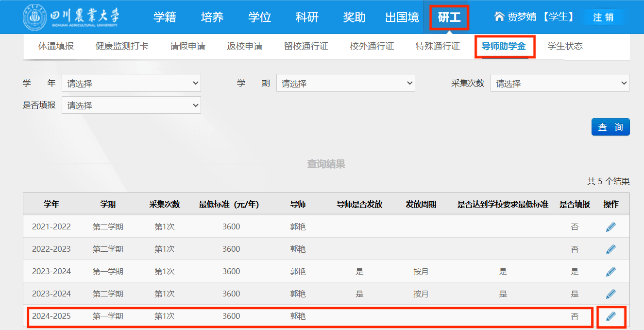Click the 采集次数 column header
The height and width of the screenshot is (330, 644).
pos(165,205)
